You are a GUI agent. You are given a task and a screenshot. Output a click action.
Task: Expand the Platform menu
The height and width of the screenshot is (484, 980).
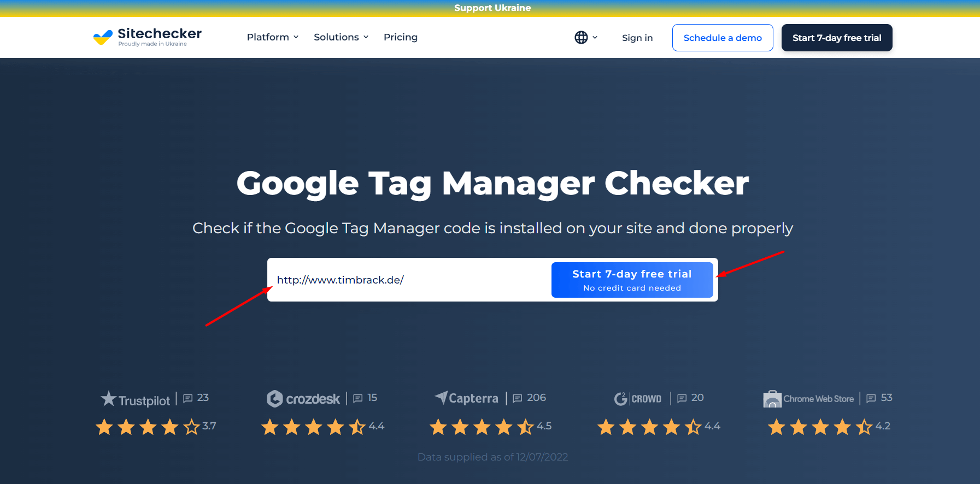point(273,37)
